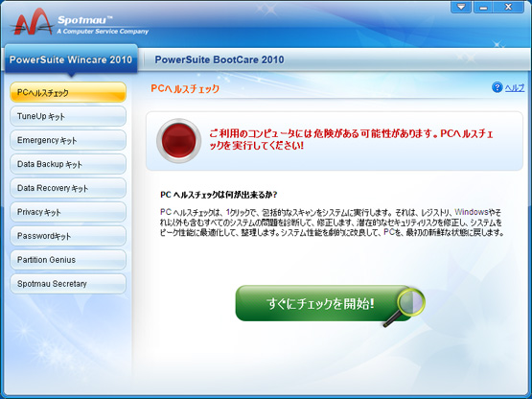Screen dimensions: 532x399
Task: Open the Emergency キット section
Action: (68, 140)
